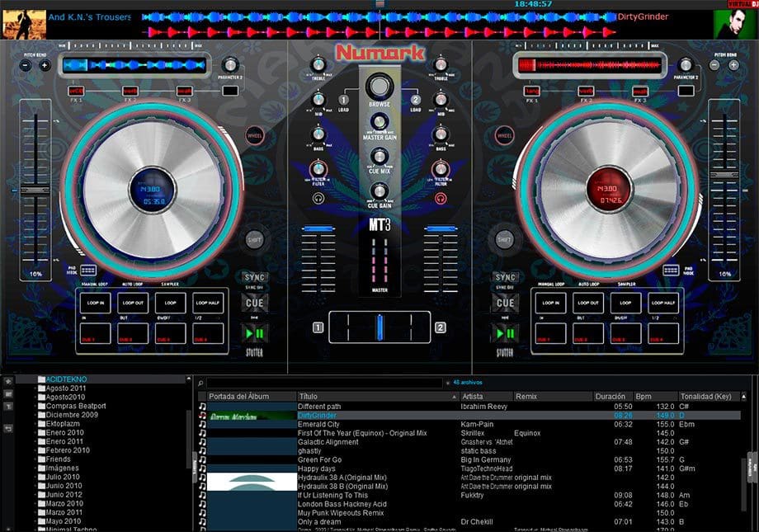Sort by Título column header

click(x=378, y=397)
